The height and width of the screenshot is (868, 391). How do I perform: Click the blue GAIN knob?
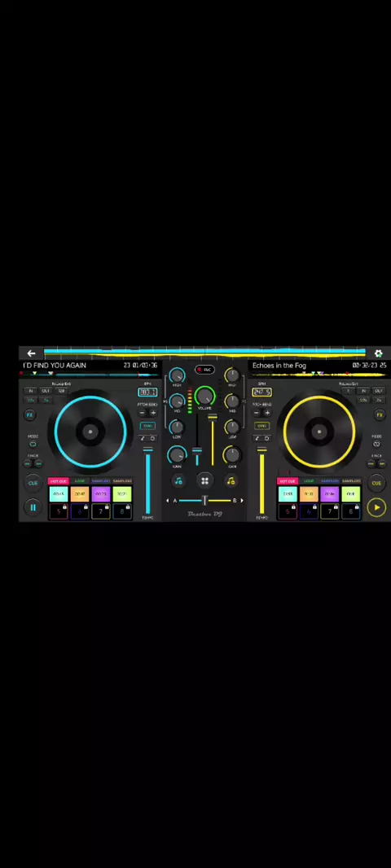tap(177, 455)
